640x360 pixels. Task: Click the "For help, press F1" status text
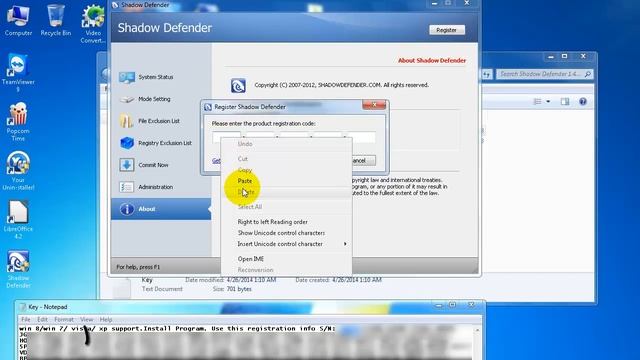click(138, 267)
